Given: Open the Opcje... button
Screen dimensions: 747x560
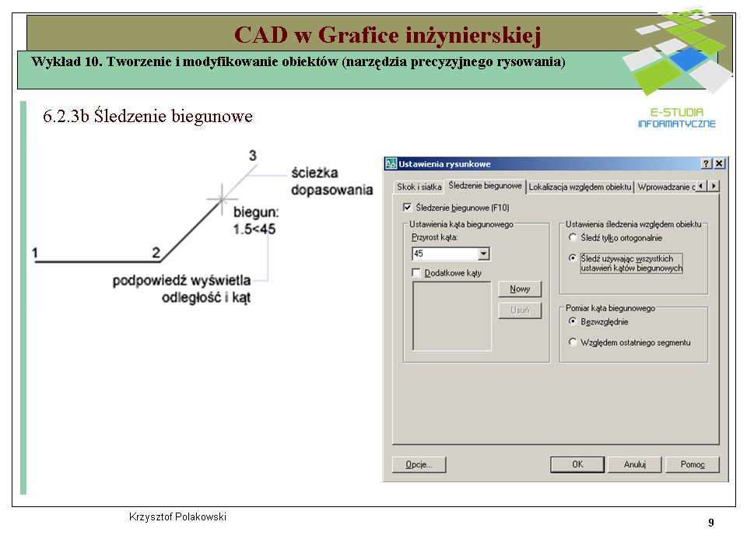Looking at the screenshot, I should coord(419,465).
